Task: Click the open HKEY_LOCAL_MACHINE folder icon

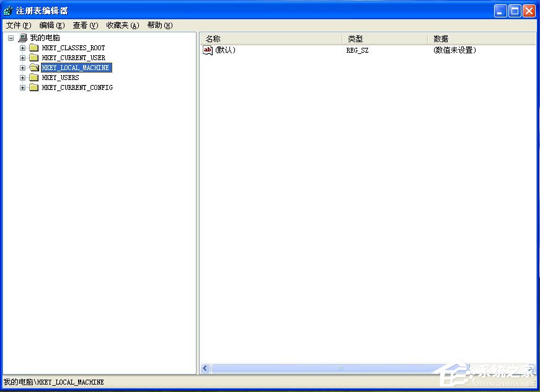Action: (x=33, y=67)
